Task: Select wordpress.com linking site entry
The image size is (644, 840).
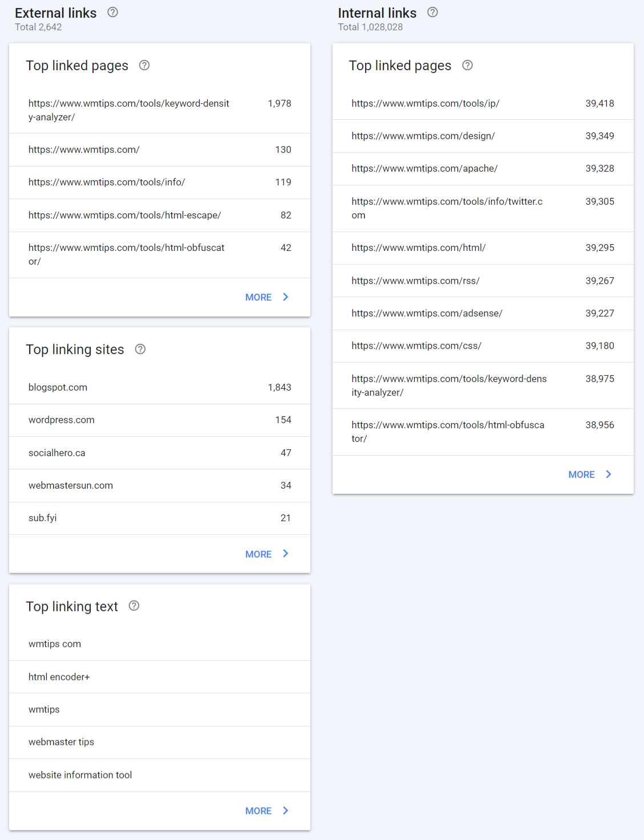Action: 61,420
